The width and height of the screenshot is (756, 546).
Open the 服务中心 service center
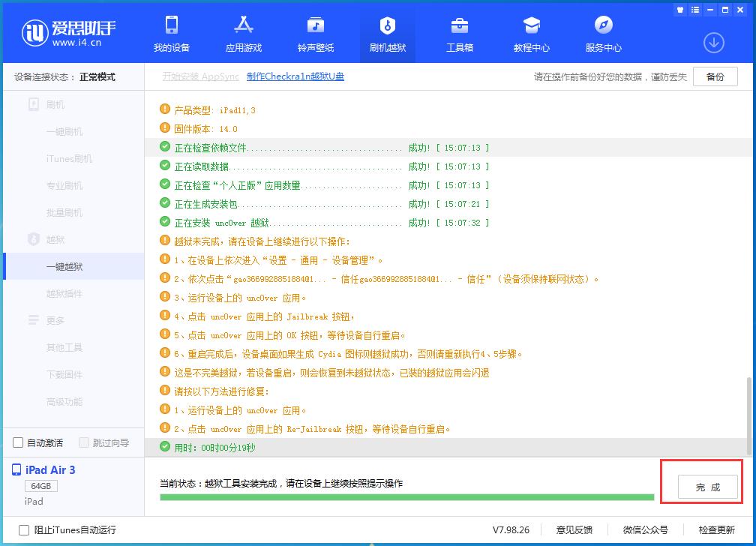[603, 34]
